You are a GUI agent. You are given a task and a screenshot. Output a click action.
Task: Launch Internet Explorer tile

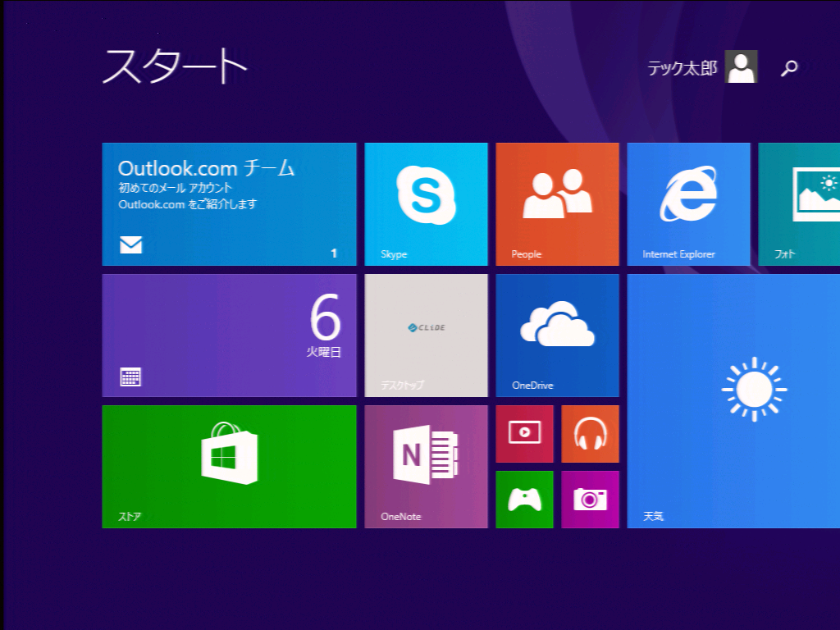click(688, 204)
